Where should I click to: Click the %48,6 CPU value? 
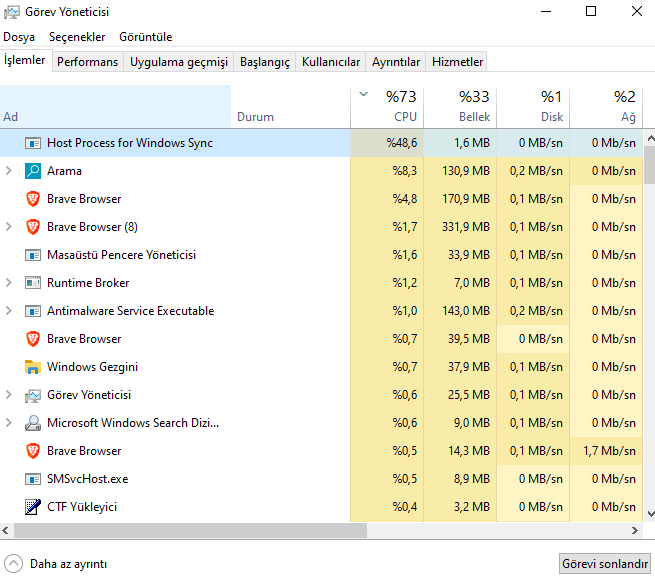point(401,143)
